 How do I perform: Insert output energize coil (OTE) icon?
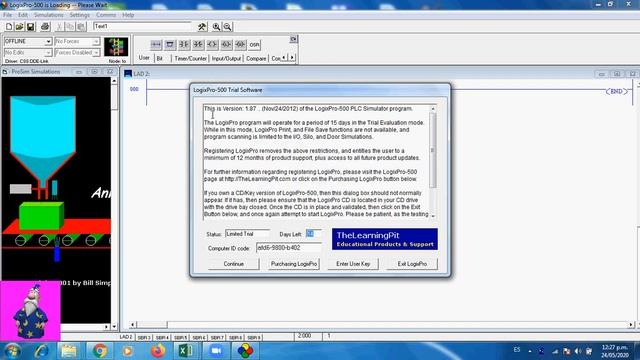pos(212,44)
